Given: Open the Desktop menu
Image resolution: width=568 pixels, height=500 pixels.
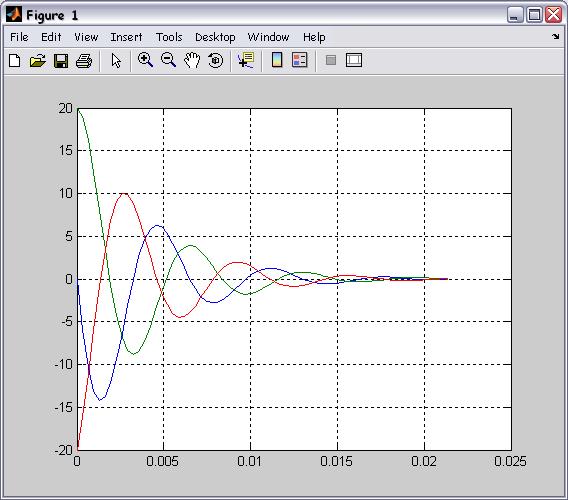Looking at the screenshot, I should click(x=215, y=37).
